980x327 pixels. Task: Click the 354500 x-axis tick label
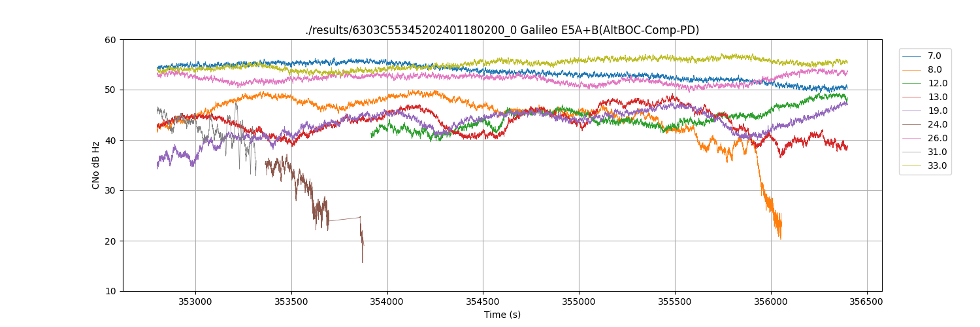483,301
